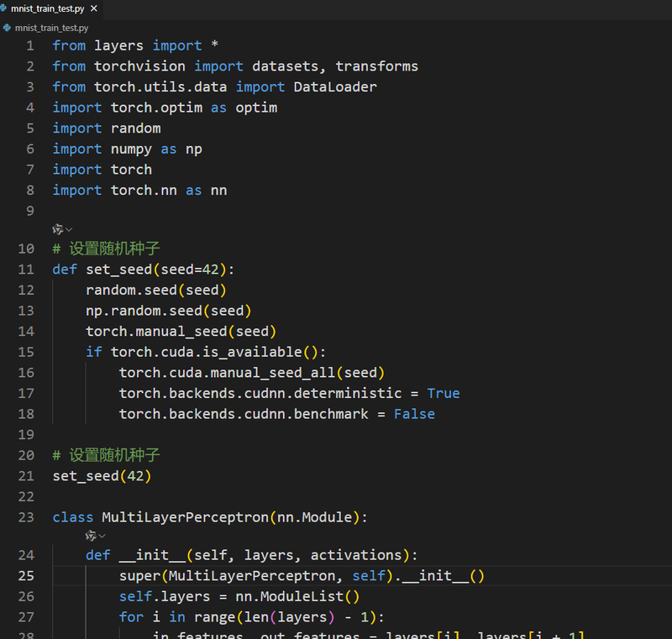
Task: Click the "# 设置随机种子" comment on line 10
Action: coord(106,249)
